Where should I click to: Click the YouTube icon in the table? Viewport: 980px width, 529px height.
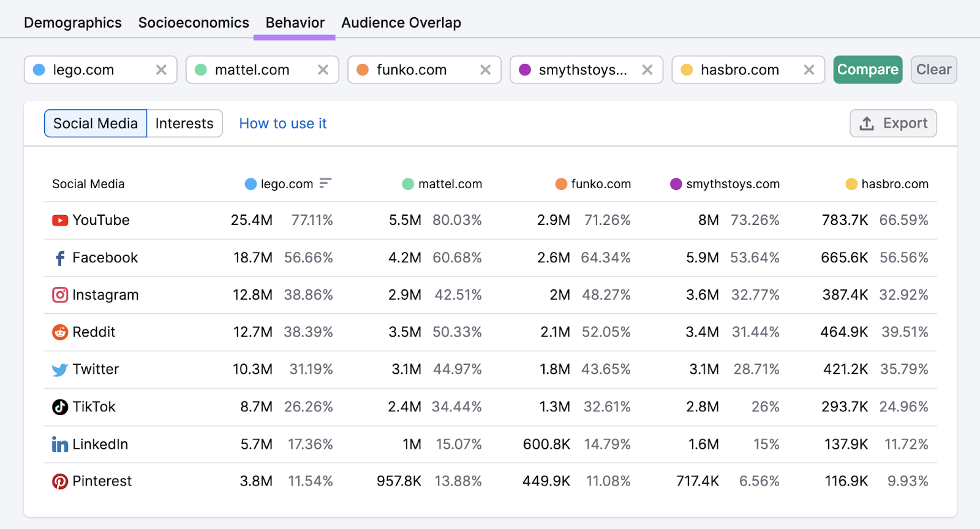(x=59, y=220)
